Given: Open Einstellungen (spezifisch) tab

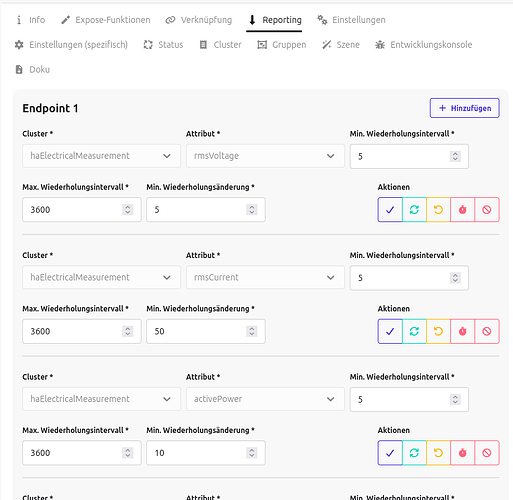Looking at the screenshot, I should 71,45.
